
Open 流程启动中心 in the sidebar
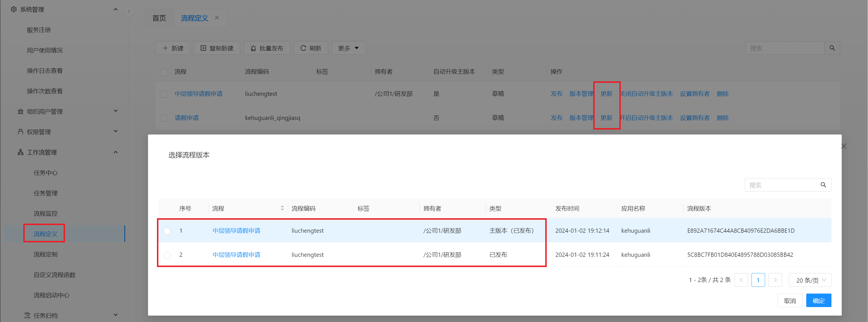52,295
